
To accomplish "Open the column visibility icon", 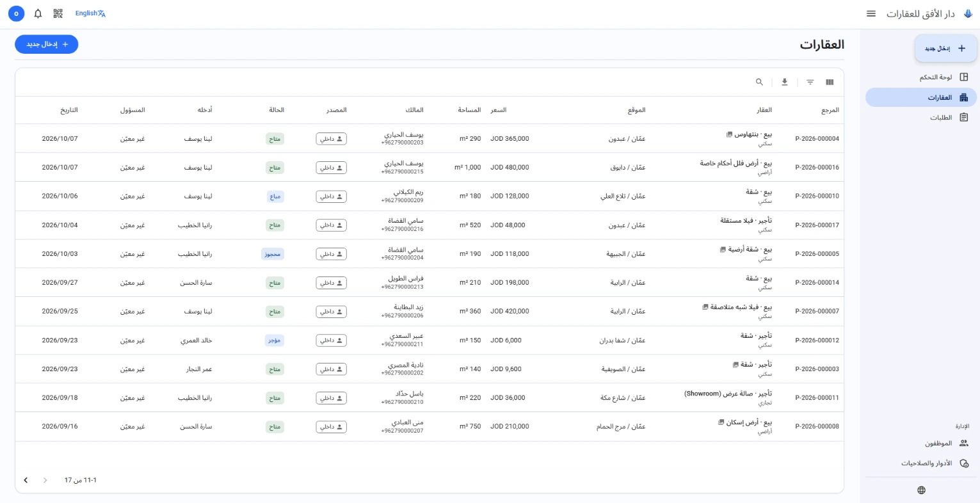I will [830, 82].
